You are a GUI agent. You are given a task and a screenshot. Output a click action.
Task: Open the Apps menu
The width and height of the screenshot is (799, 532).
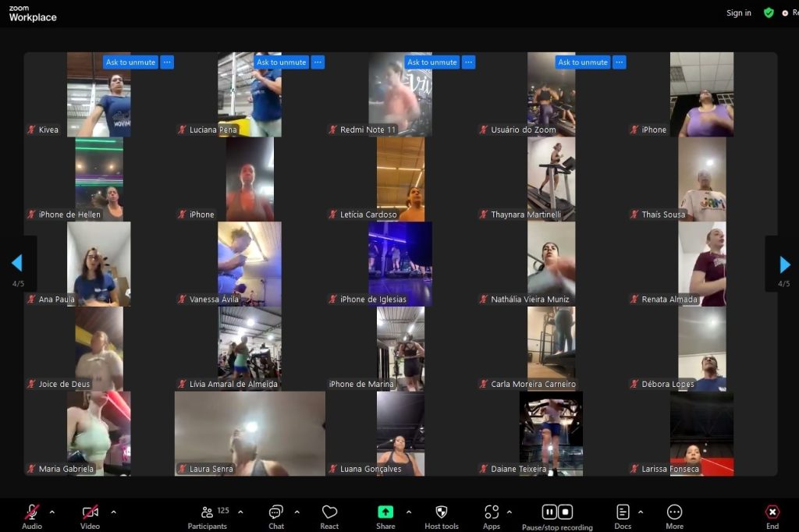click(492, 513)
